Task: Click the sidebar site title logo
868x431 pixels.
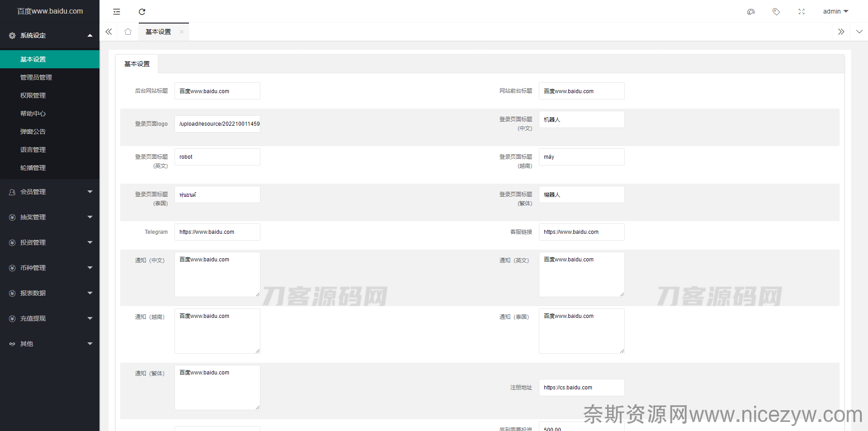Action: tap(50, 11)
